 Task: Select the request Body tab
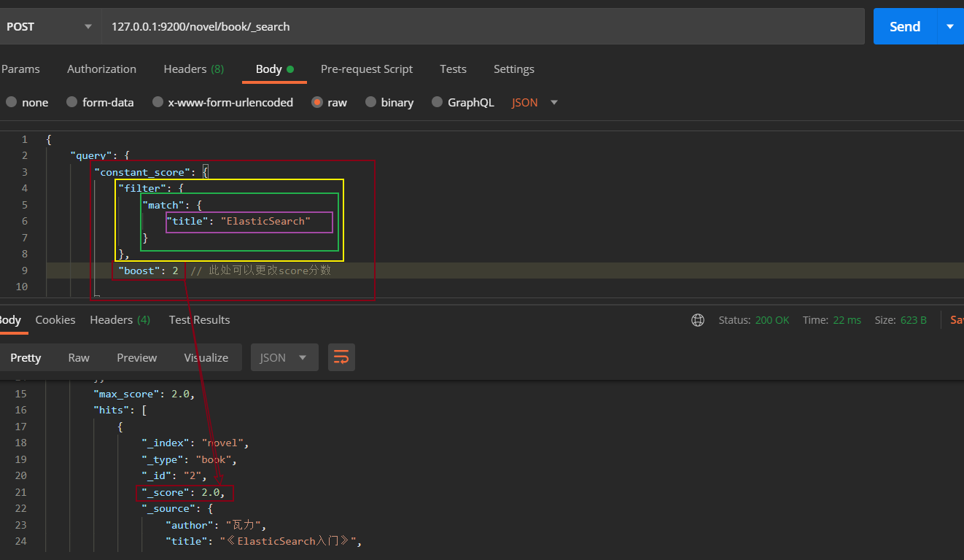click(x=274, y=69)
